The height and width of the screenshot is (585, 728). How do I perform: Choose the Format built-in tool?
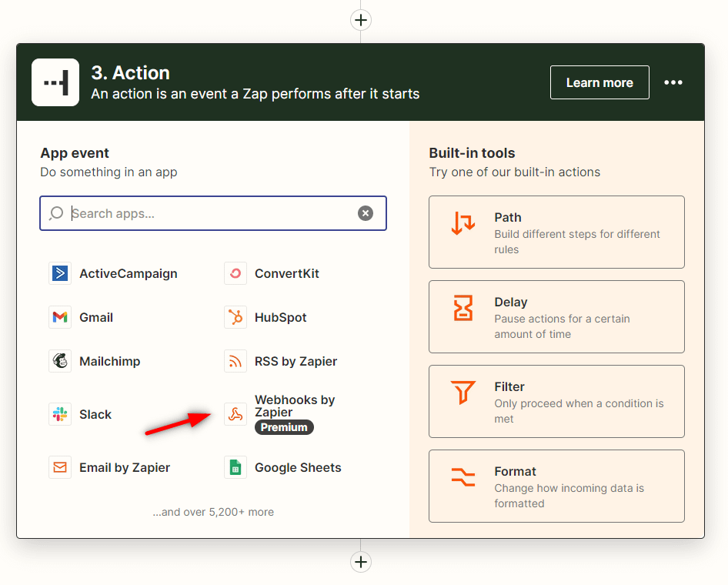(556, 486)
